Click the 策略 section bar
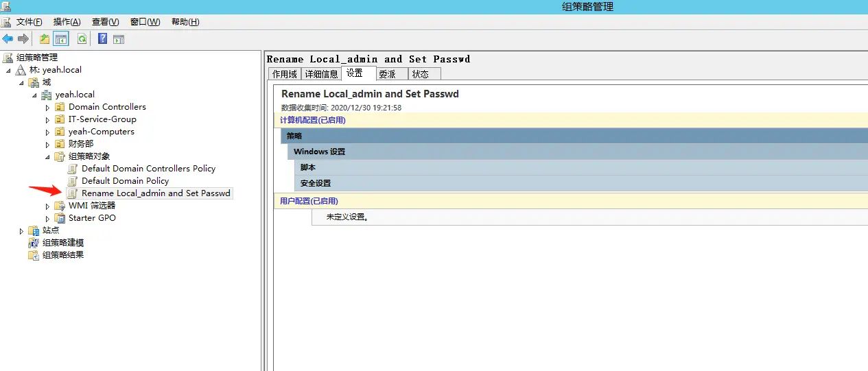 pyautogui.click(x=574, y=136)
